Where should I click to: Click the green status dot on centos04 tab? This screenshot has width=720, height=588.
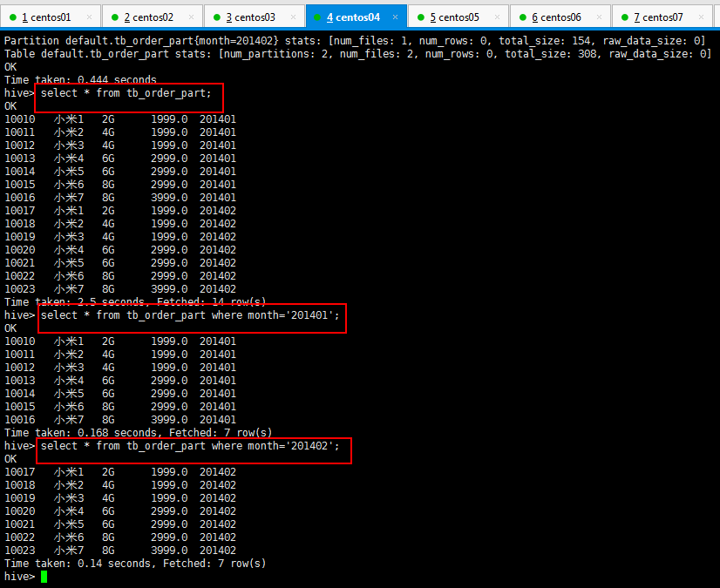316,17
